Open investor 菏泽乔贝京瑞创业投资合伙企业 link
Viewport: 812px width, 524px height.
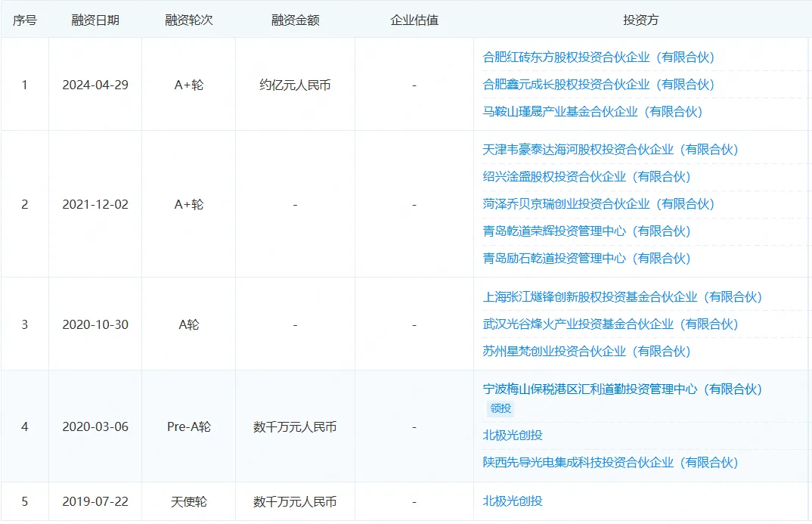coord(599,204)
